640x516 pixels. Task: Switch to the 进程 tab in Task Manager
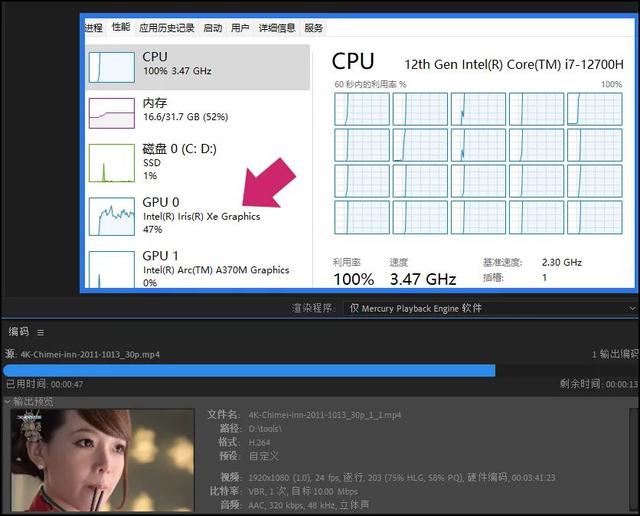[x=93, y=28]
